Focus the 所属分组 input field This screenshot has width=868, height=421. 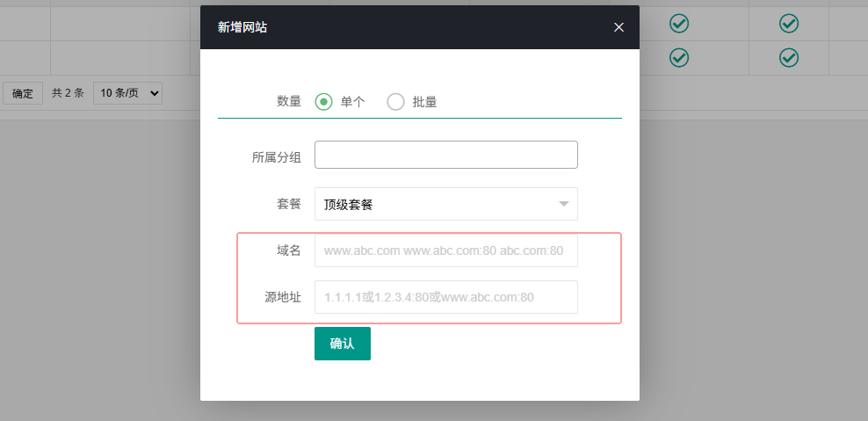[x=446, y=155]
